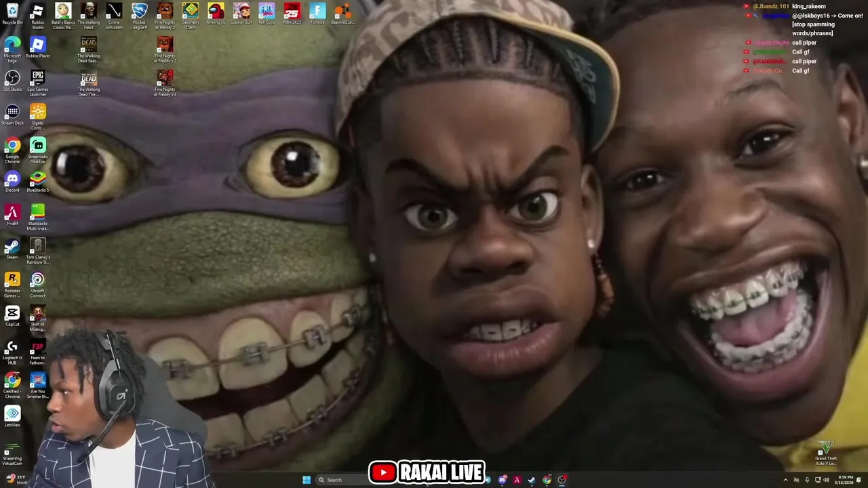Viewport: 868px width, 488px height.
Task: Open OBS Studio desktop icon
Action: [12, 81]
